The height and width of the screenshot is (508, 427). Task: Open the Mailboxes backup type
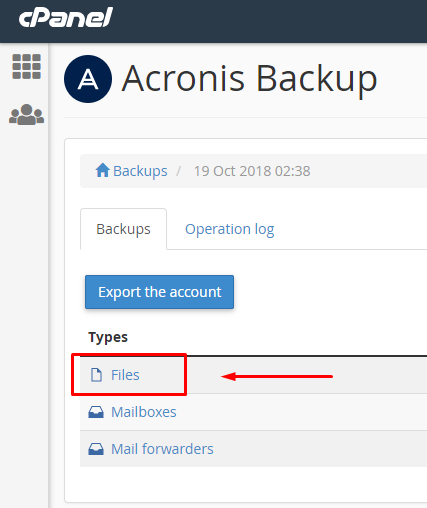coord(144,412)
